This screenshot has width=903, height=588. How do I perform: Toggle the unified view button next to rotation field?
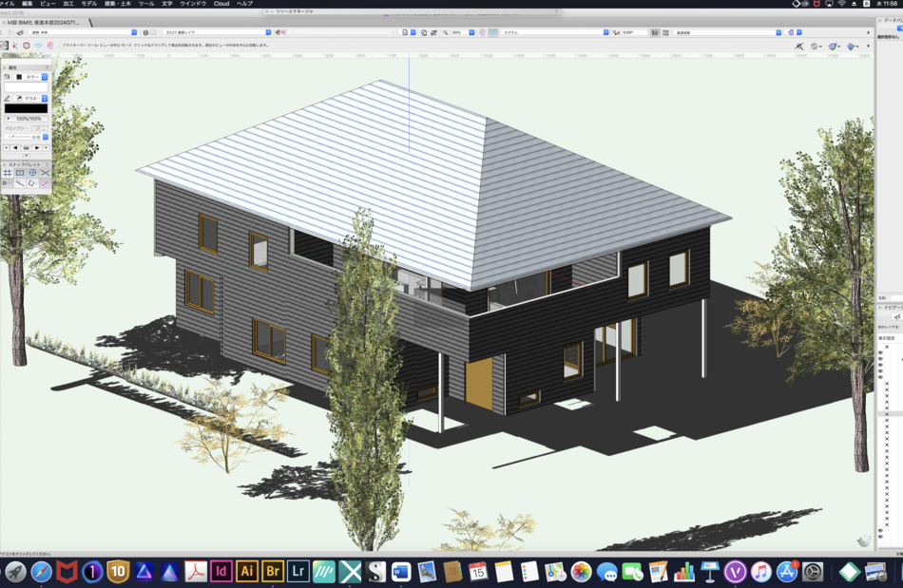click(x=655, y=32)
